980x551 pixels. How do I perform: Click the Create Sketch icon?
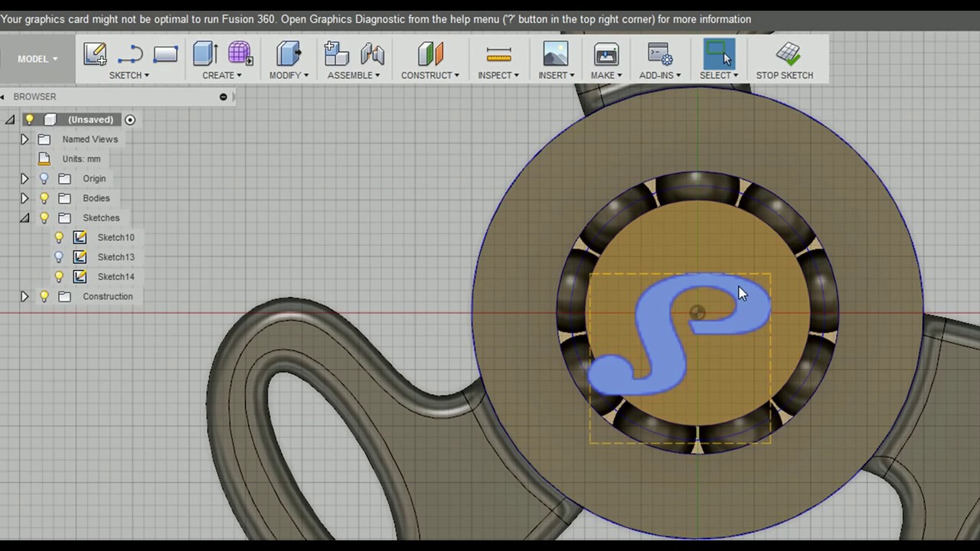95,54
